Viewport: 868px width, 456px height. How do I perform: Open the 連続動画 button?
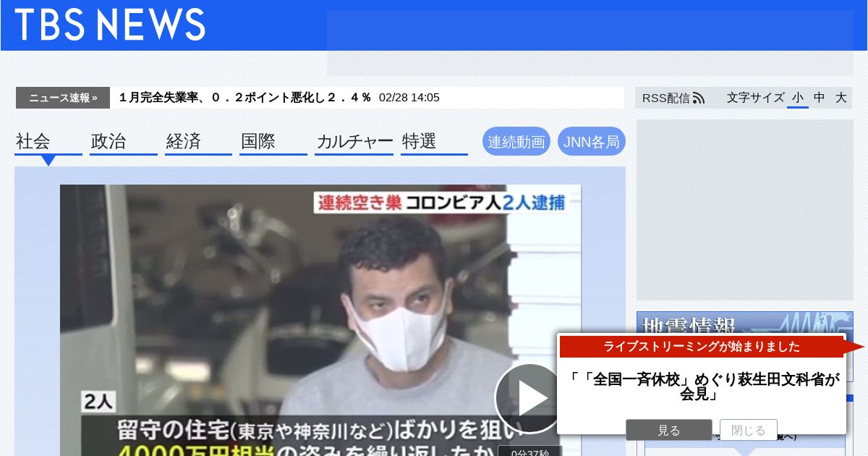[516, 142]
